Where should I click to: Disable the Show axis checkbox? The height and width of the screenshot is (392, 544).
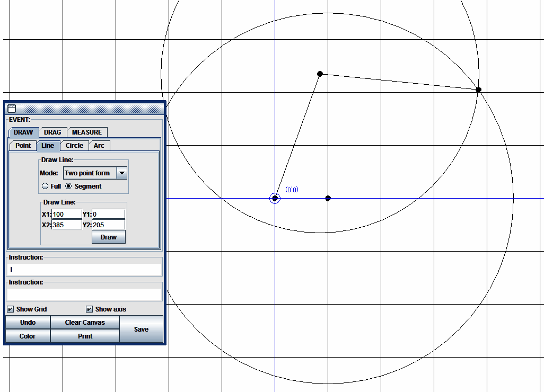[x=89, y=309]
